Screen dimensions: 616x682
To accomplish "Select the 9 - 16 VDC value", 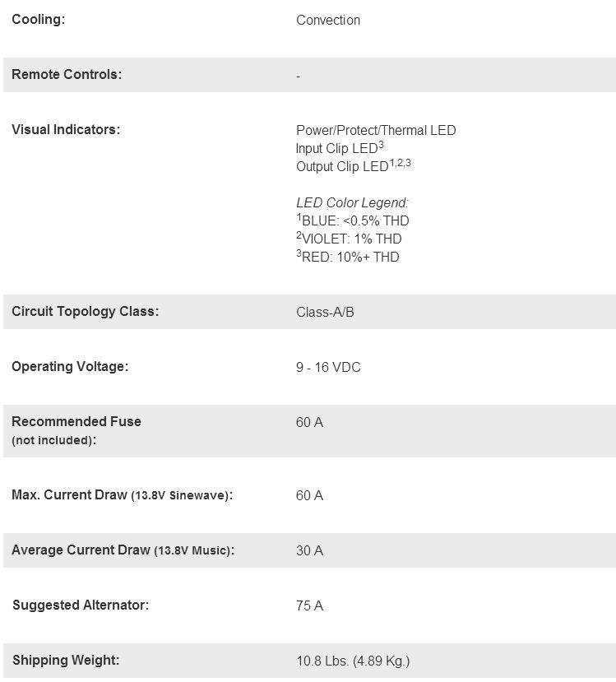I will 328,367.
